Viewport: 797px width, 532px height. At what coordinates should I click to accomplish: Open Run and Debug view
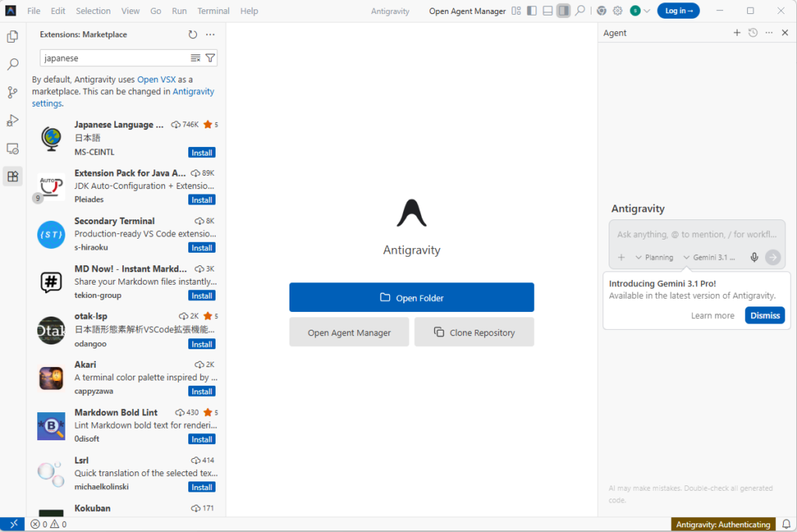[12, 121]
